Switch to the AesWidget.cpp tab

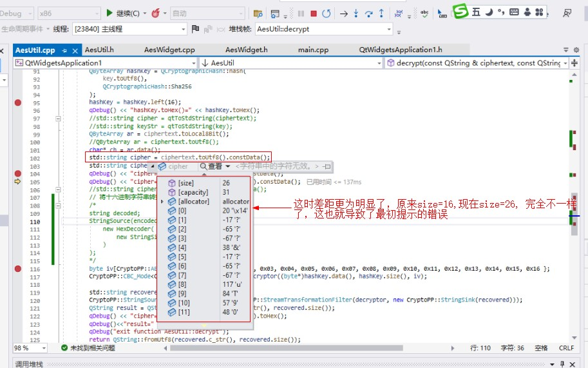tap(169, 50)
